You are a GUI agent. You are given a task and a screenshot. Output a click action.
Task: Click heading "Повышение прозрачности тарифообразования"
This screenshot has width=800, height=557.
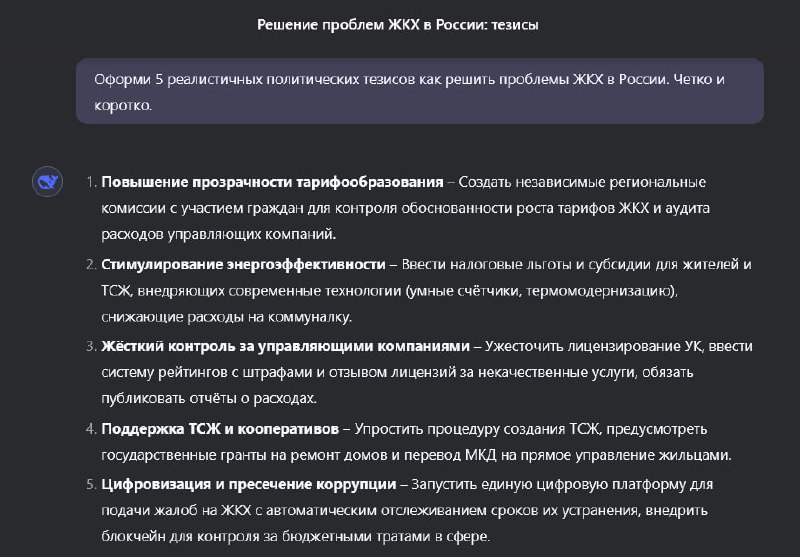[x=272, y=182]
